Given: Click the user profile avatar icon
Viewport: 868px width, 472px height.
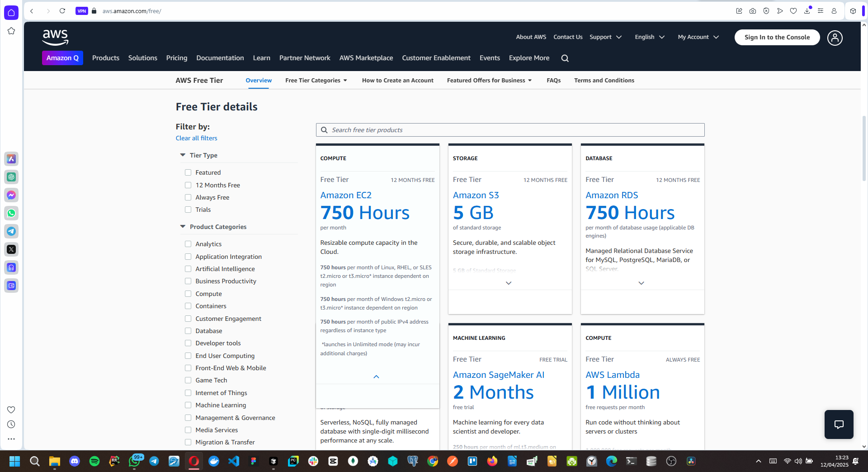Looking at the screenshot, I should [x=835, y=38].
